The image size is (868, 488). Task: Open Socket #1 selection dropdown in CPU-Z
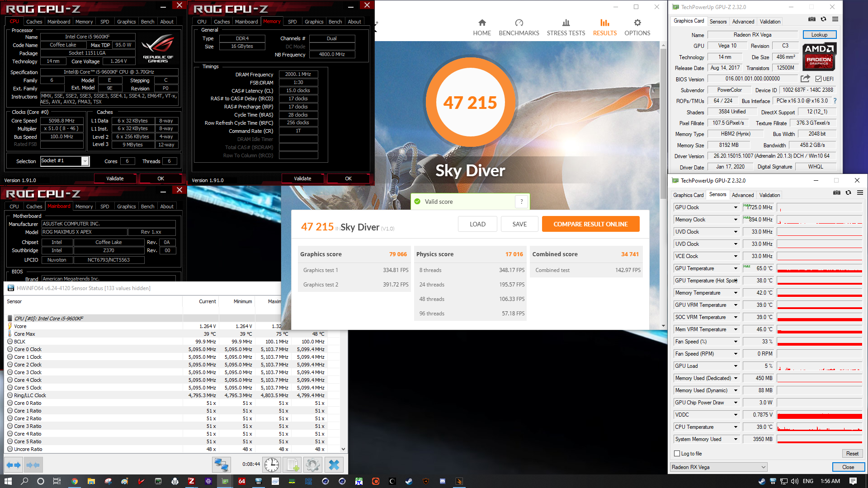85,161
